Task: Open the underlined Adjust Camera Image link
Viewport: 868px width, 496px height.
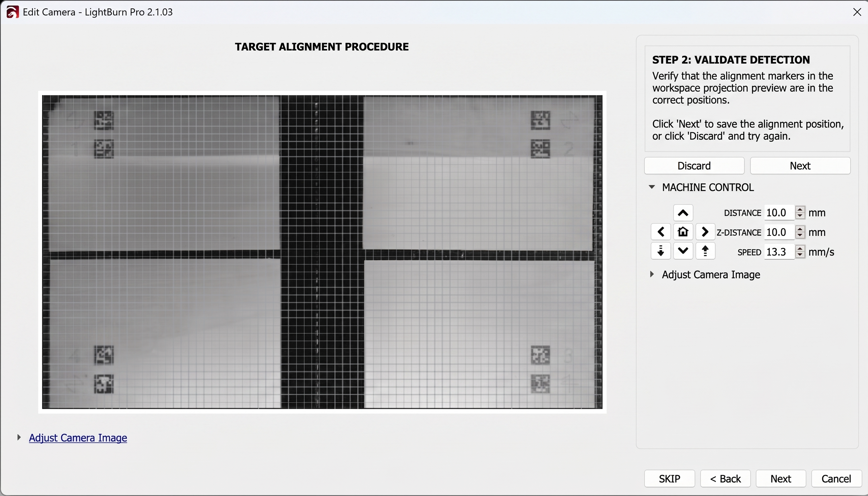Action: (78, 438)
